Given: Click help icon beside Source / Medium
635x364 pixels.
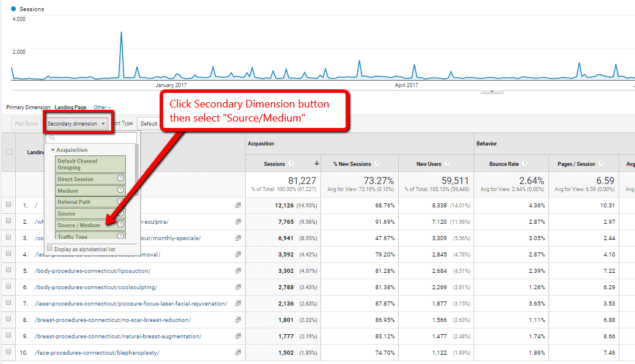Looking at the screenshot, I should (120, 225).
